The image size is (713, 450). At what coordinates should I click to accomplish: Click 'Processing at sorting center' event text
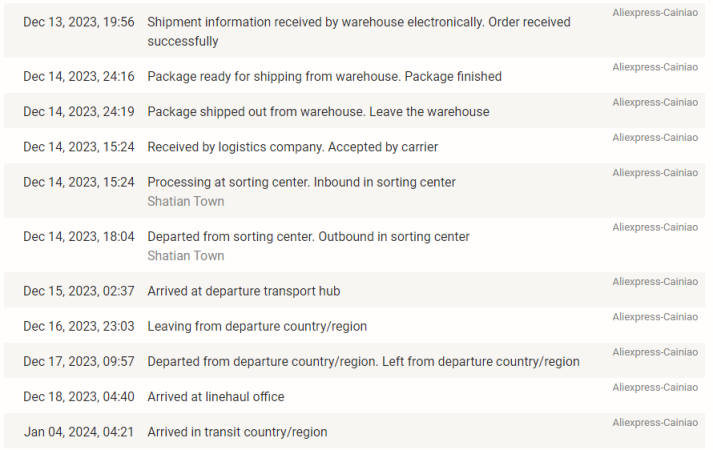coord(301,182)
